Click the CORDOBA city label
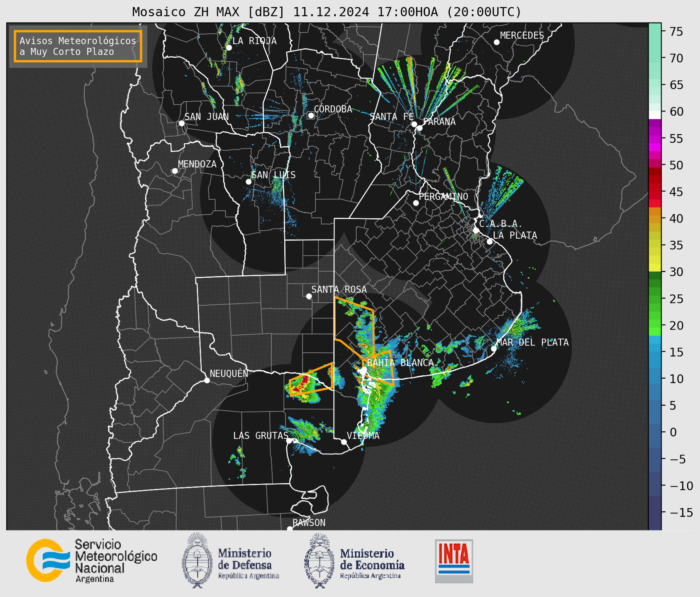 click(x=333, y=109)
